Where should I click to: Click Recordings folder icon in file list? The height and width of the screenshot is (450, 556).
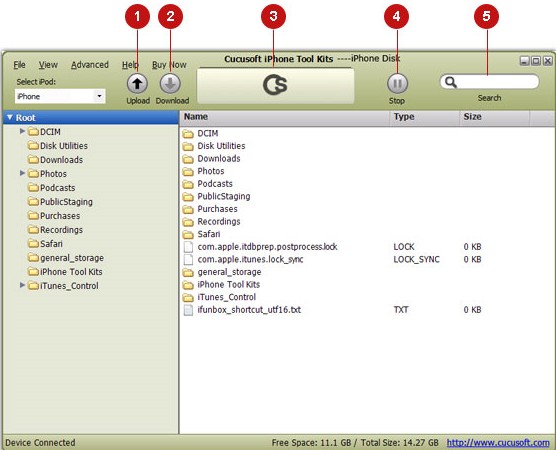[188, 222]
